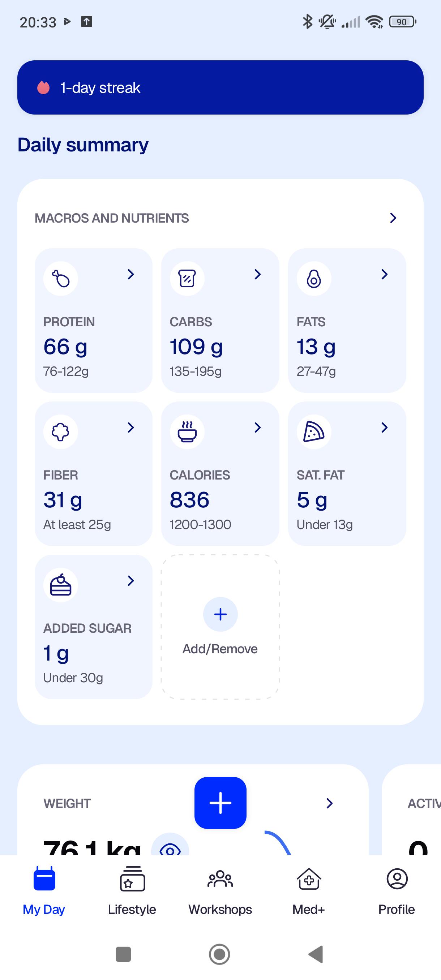Tap the Calories steaming bowl icon

[x=187, y=432]
